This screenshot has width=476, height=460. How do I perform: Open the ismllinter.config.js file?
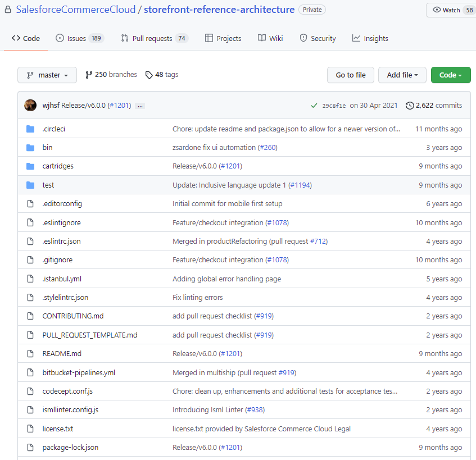pos(70,410)
